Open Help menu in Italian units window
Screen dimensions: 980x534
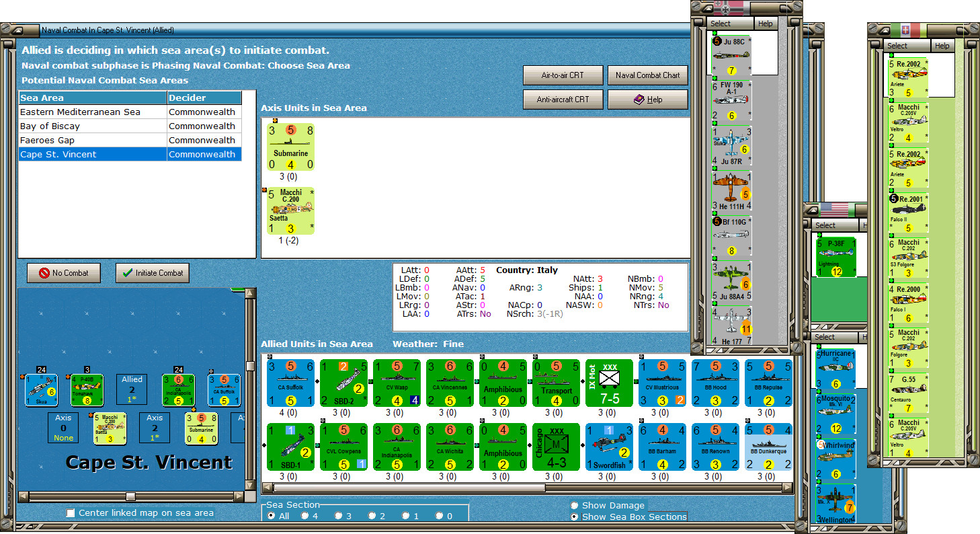942,46
